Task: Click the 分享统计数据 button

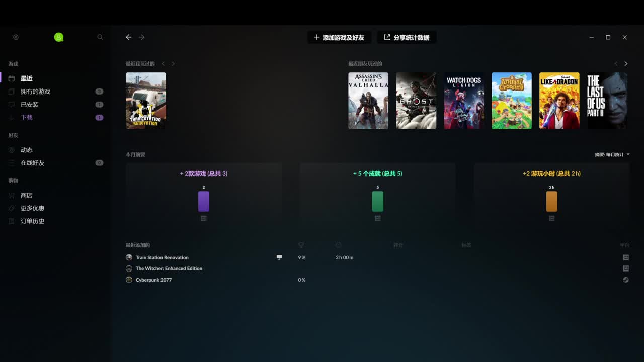Action: point(407,37)
